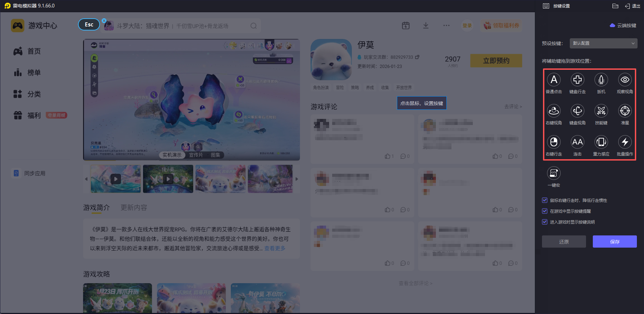
Task: Click the search magnifier icon
Action: click(x=254, y=26)
